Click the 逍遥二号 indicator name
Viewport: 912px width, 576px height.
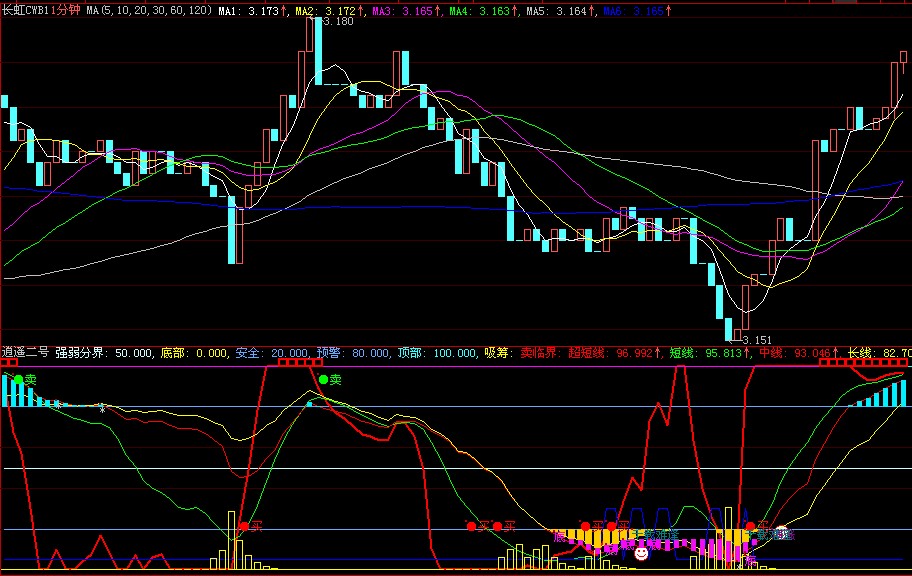[x=25, y=352]
